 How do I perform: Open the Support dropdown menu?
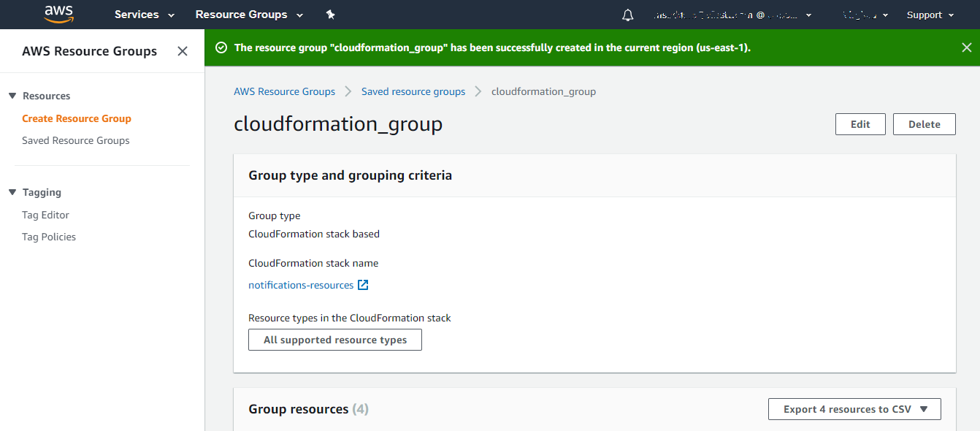[x=930, y=15]
